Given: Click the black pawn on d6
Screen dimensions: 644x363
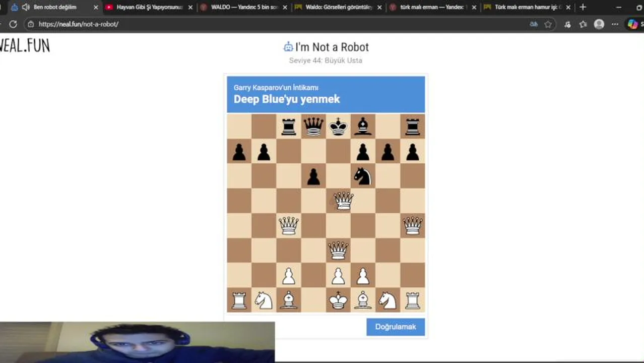Looking at the screenshot, I should pos(313,176).
